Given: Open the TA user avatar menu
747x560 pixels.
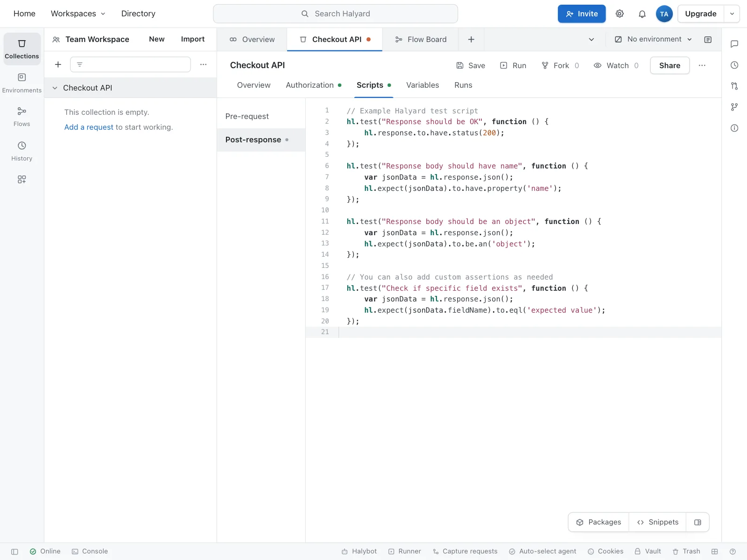Looking at the screenshot, I should coord(664,14).
